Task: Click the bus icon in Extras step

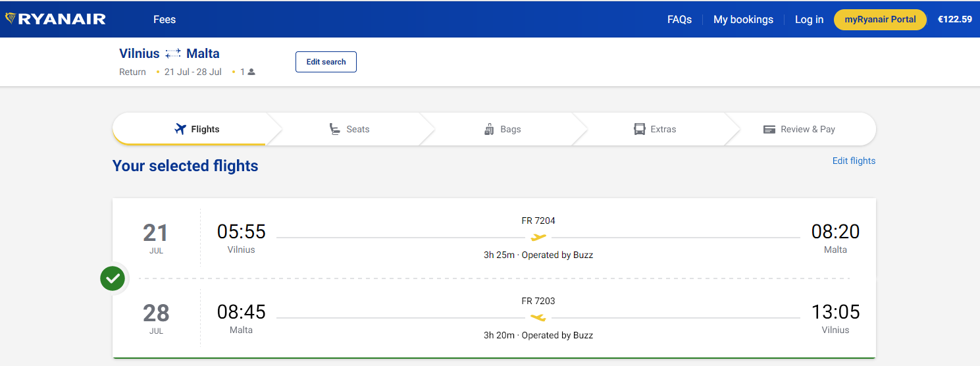Action: pyautogui.click(x=640, y=129)
